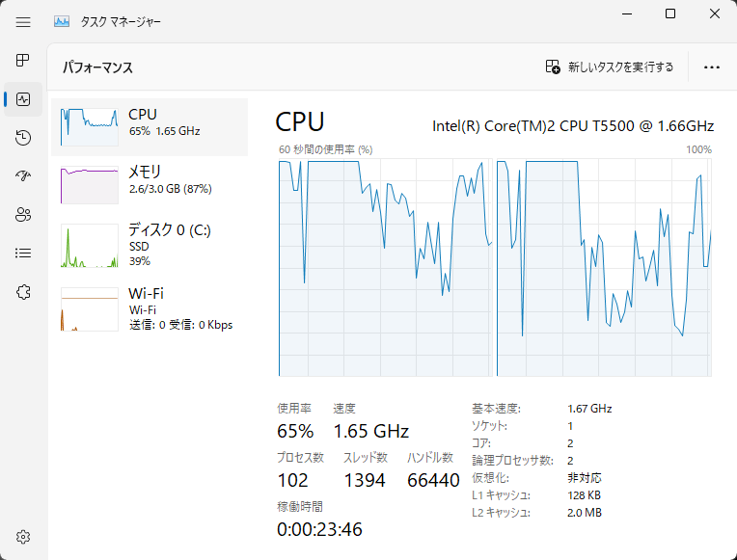Open the App history icon
737x560 pixels.
pyautogui.click(x=23, y=138)
